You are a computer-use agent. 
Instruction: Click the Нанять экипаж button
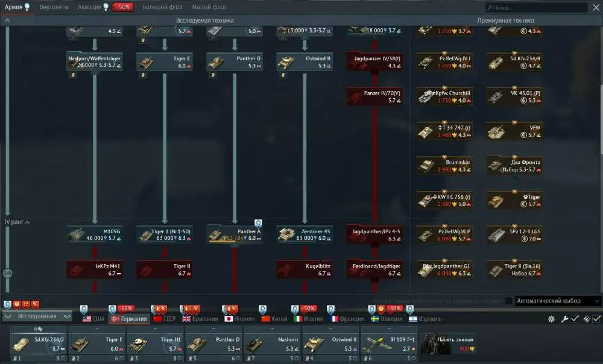(449, 344)
